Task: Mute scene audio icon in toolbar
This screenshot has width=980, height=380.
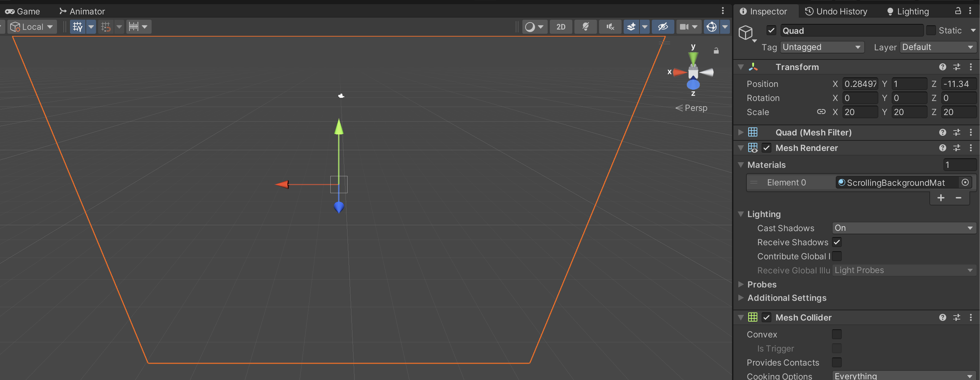Action: [610, 27]
